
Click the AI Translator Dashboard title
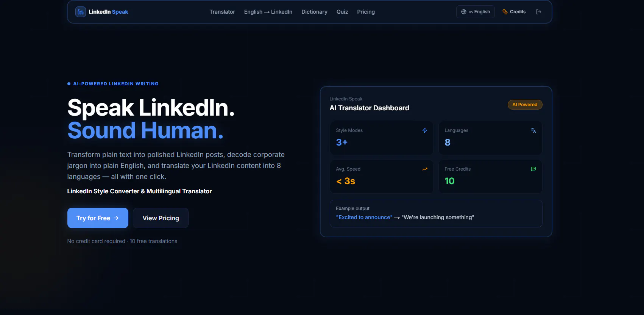pos(369,108)
